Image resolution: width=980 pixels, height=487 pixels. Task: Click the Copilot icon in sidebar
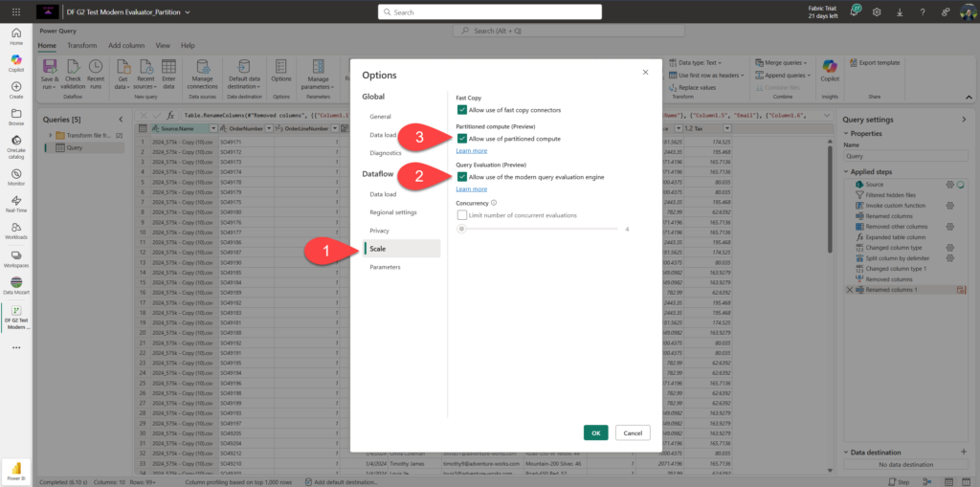pyautogui.click(x=16, y=64)
